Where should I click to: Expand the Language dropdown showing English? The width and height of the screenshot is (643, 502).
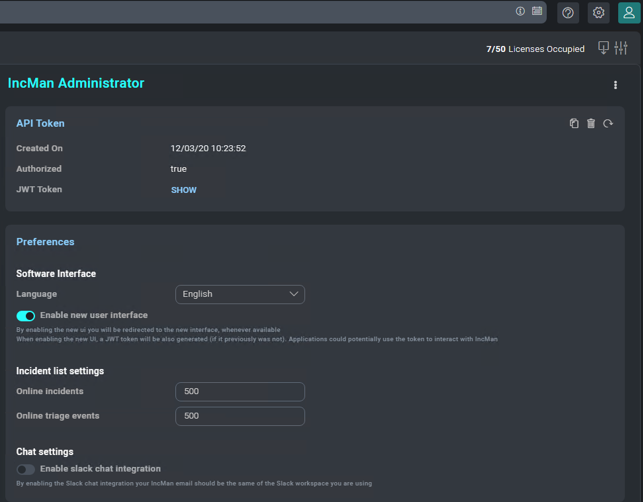[x=240, y=294]
